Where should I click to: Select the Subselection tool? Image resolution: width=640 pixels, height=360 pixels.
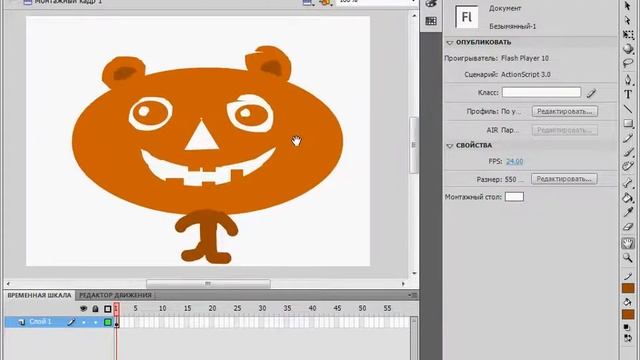[628, 20]
